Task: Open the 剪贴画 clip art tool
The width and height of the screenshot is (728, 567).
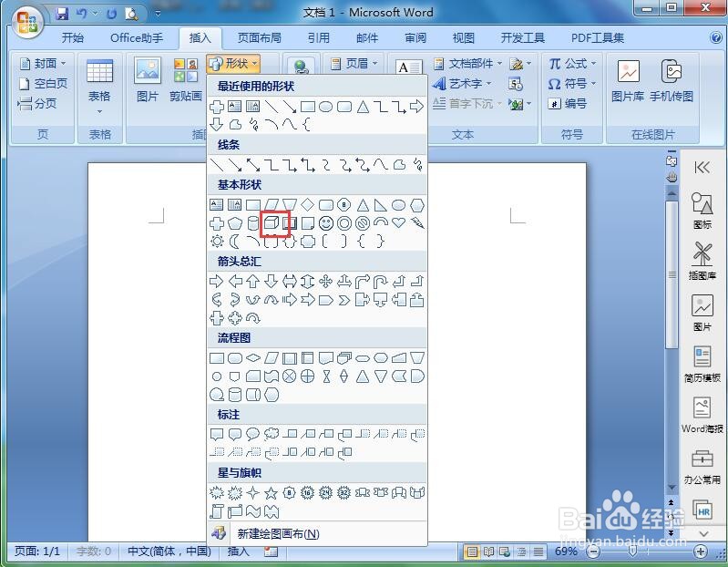Action: [x=186, y=79]
